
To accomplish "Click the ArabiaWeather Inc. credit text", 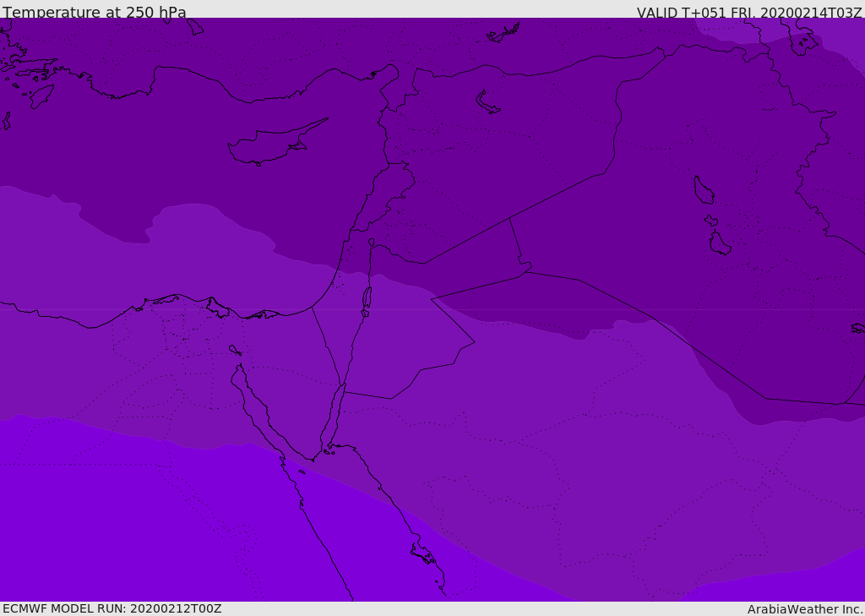I will 805,609.
